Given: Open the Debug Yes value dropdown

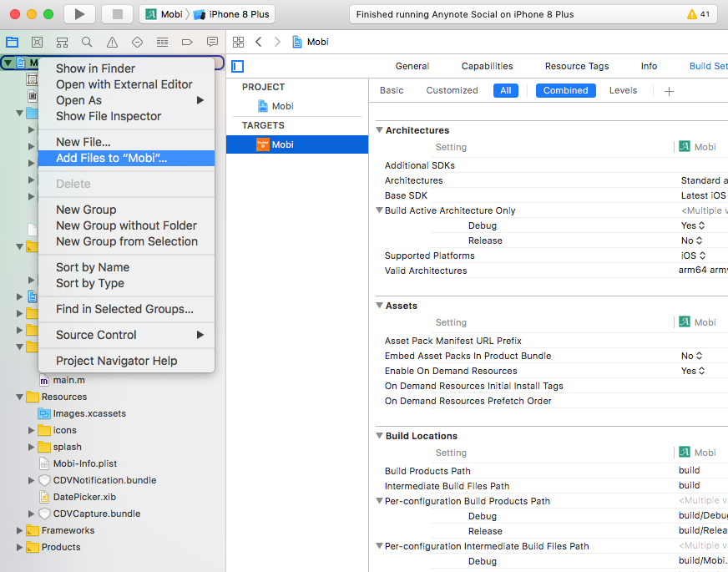Looking at the screenshot, I should (x=693, y=225).
